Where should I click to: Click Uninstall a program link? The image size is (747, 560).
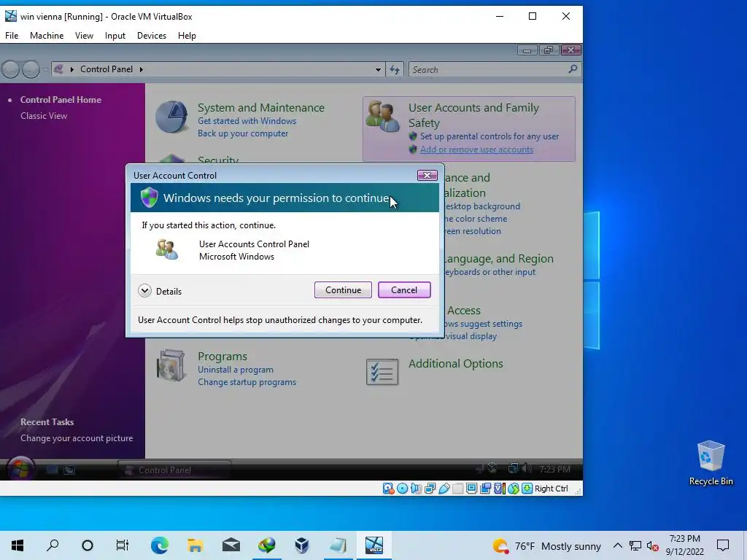(236, 370)
